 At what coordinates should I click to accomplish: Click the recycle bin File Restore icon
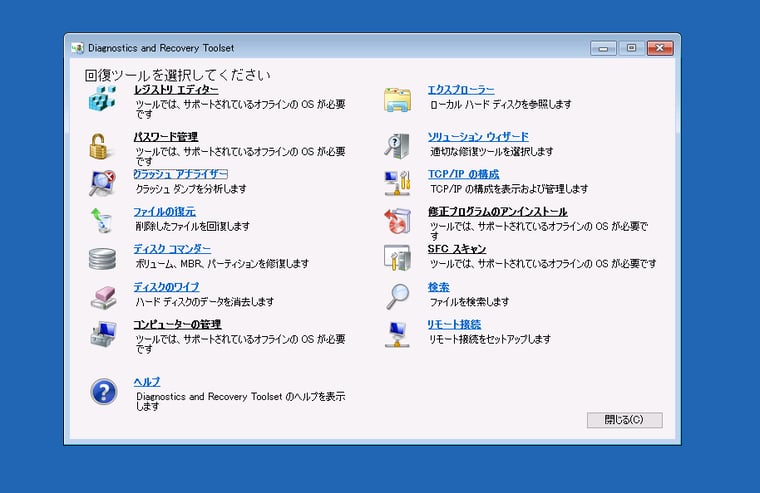[102, 220]
